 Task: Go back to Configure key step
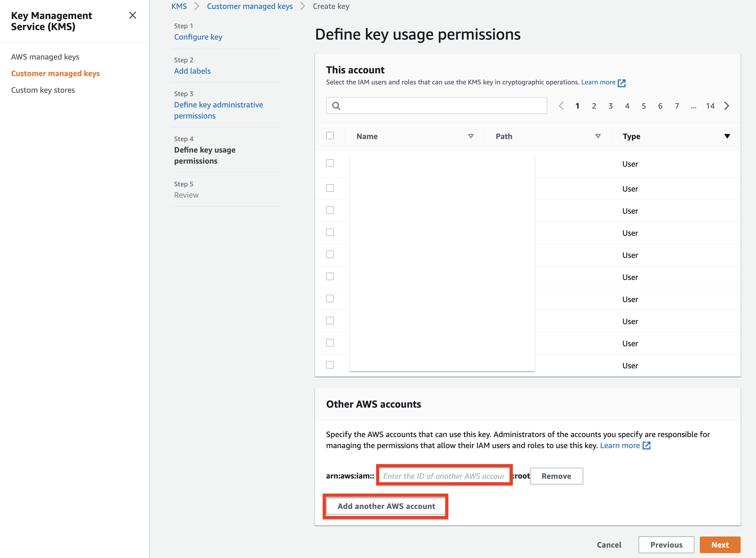click(198, 37)
